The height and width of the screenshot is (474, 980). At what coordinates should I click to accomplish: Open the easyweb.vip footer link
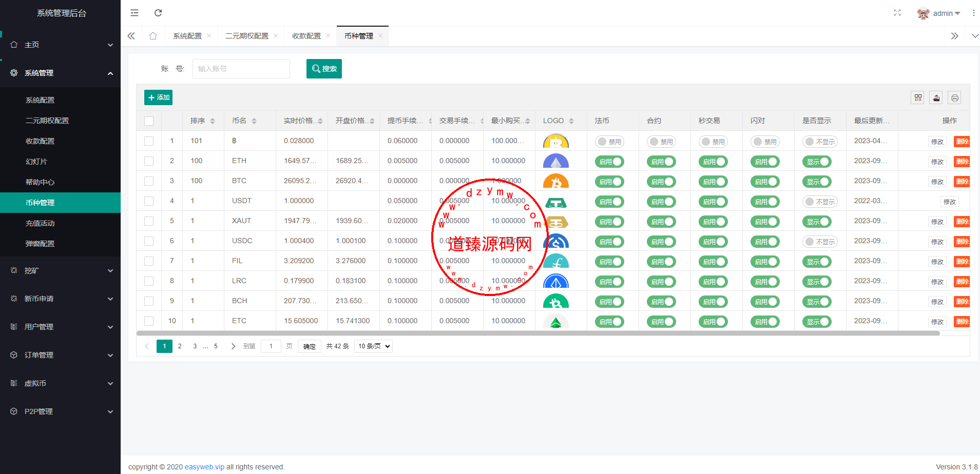(x=204, y=467)
